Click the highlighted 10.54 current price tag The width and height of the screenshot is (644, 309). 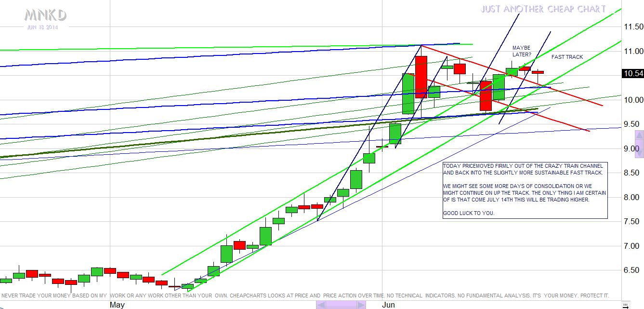pos(631,74)
